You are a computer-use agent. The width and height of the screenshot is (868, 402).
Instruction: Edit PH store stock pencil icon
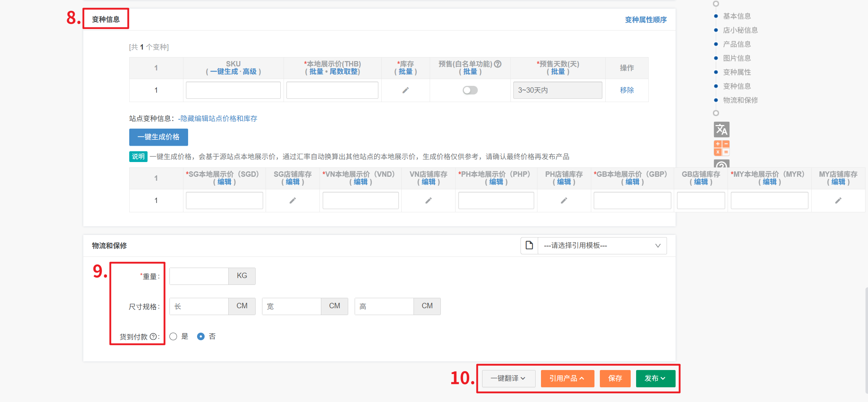point(564,200)
